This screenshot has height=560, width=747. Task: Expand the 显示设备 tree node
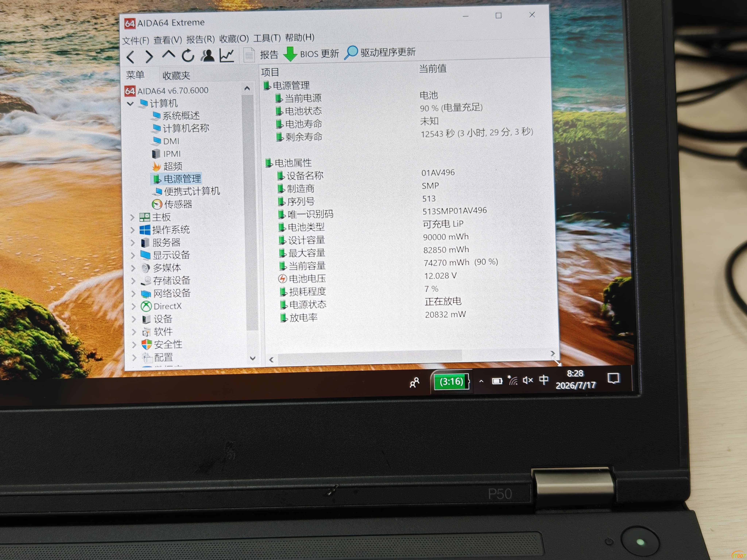[x=133, y=256]
